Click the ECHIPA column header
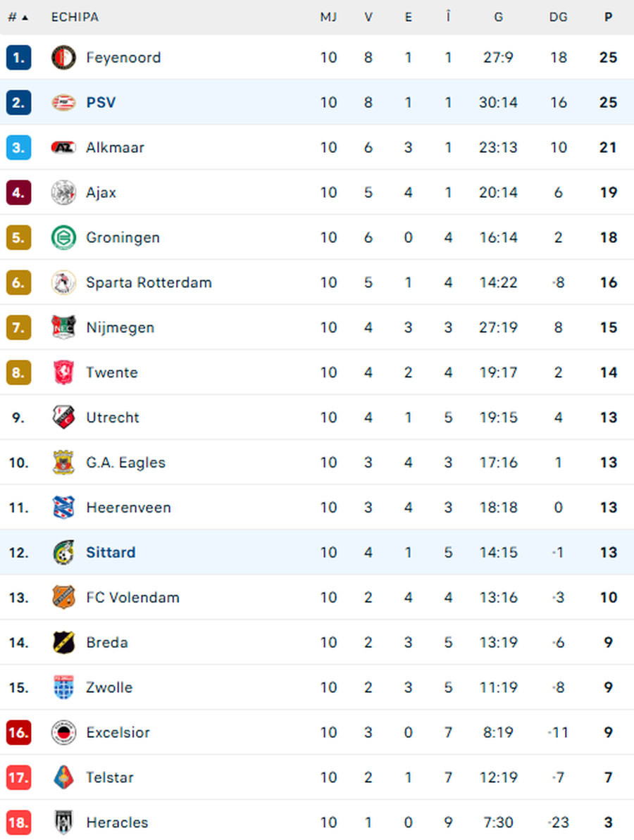This screenshot has height=840, width=634. (x=75, y=17)
